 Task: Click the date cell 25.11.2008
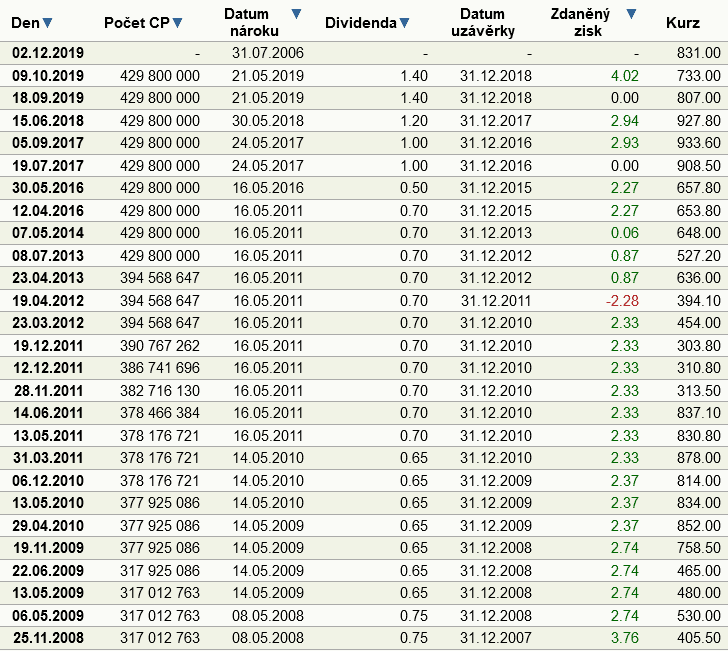pos(47,638)
